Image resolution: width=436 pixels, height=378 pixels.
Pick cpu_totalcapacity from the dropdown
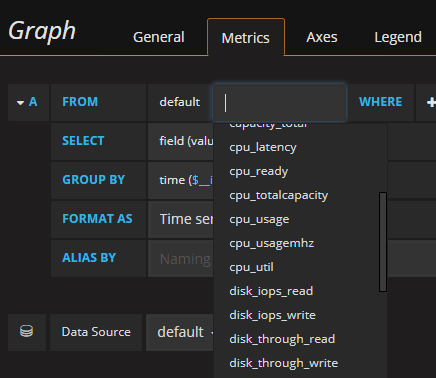[x=279, y=195]
